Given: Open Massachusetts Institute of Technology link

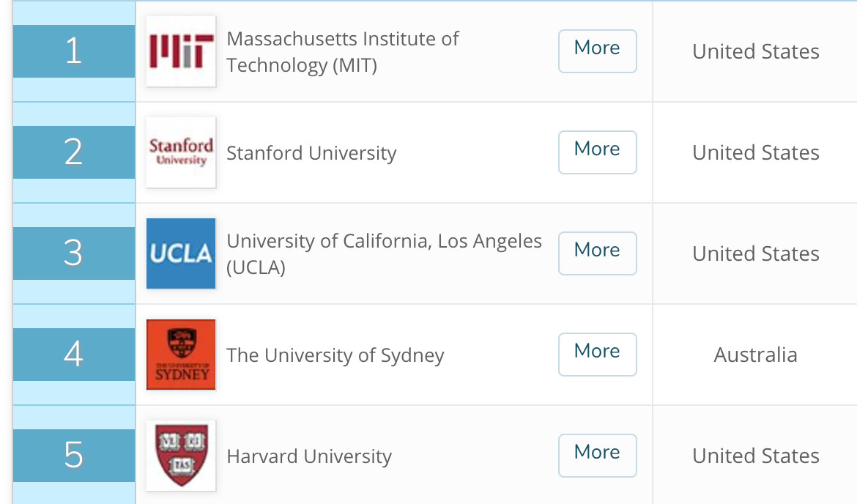Looking at the screenshot, I should [x=342, y=52].
